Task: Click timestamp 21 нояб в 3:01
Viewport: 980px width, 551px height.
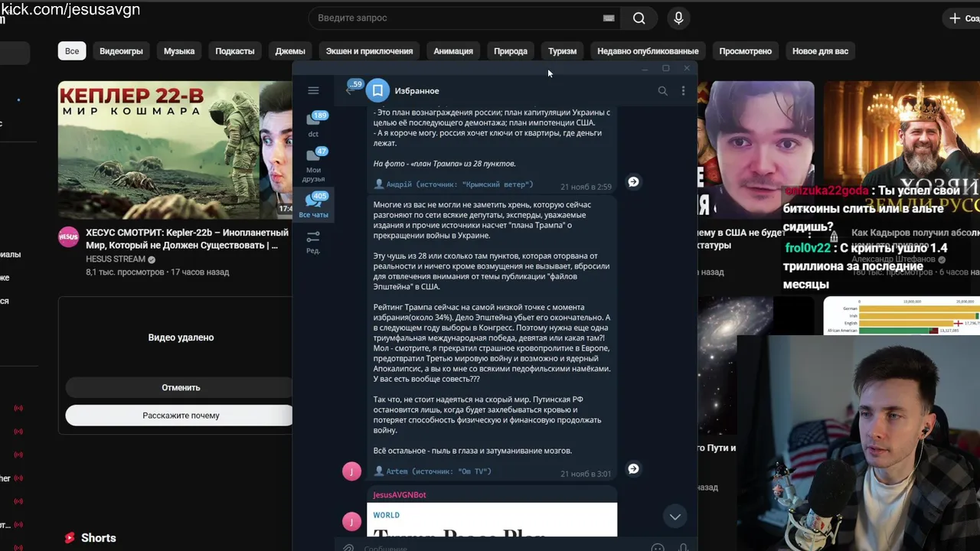Action: pyautogui.click(x=586, y=474)
